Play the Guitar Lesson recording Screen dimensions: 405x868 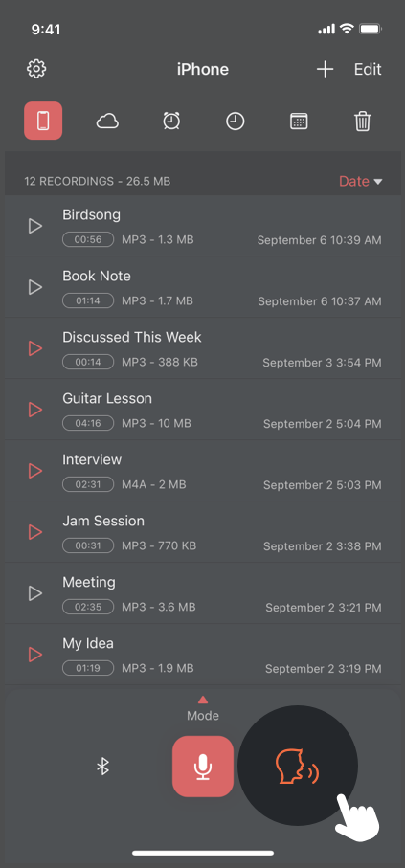coord(35,410)
